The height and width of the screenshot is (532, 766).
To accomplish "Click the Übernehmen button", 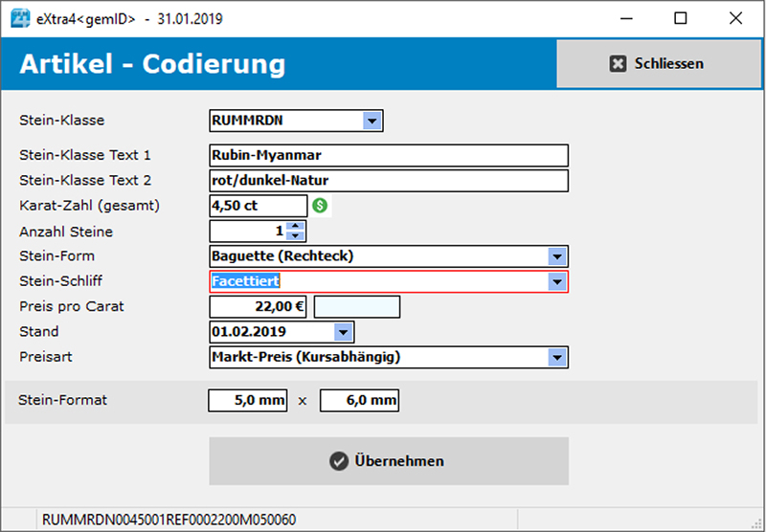I will pyautogui.click(x=389, y=461).
